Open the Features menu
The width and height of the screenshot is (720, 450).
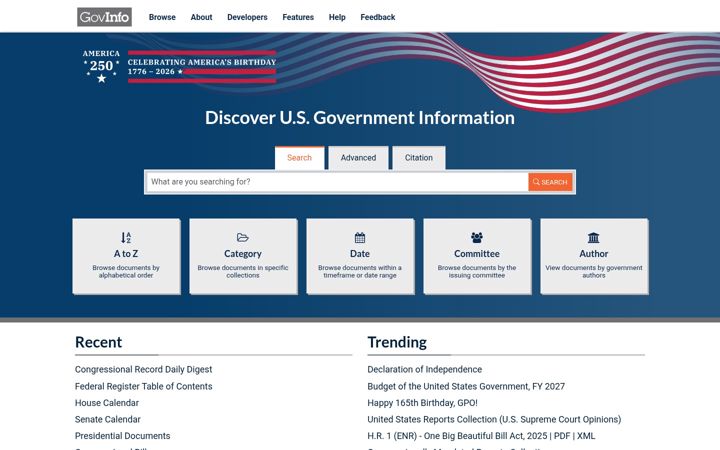click(298, 17)
